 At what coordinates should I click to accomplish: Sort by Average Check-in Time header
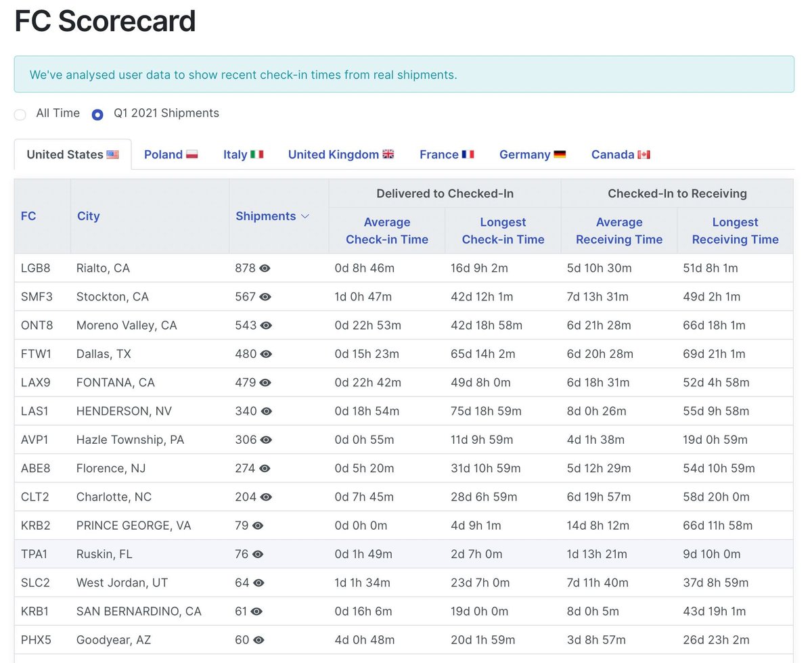(387, 231)
